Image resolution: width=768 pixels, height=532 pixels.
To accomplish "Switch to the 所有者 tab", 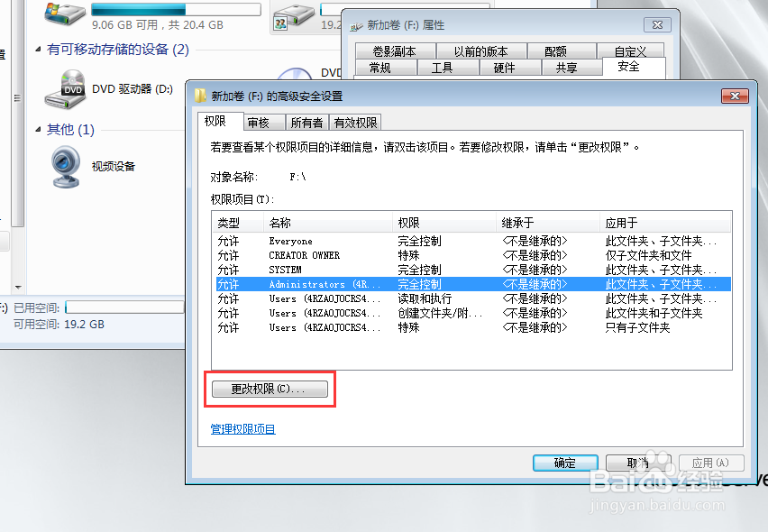I will (306, 123).
